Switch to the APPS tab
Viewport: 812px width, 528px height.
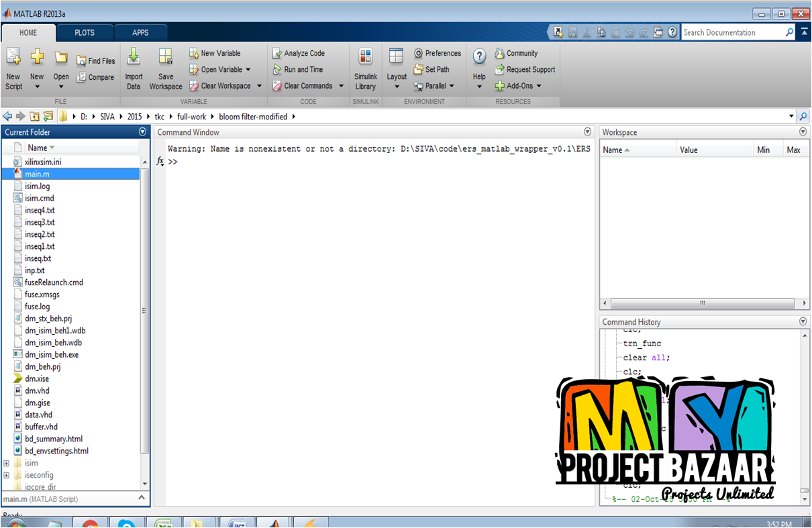140,32
